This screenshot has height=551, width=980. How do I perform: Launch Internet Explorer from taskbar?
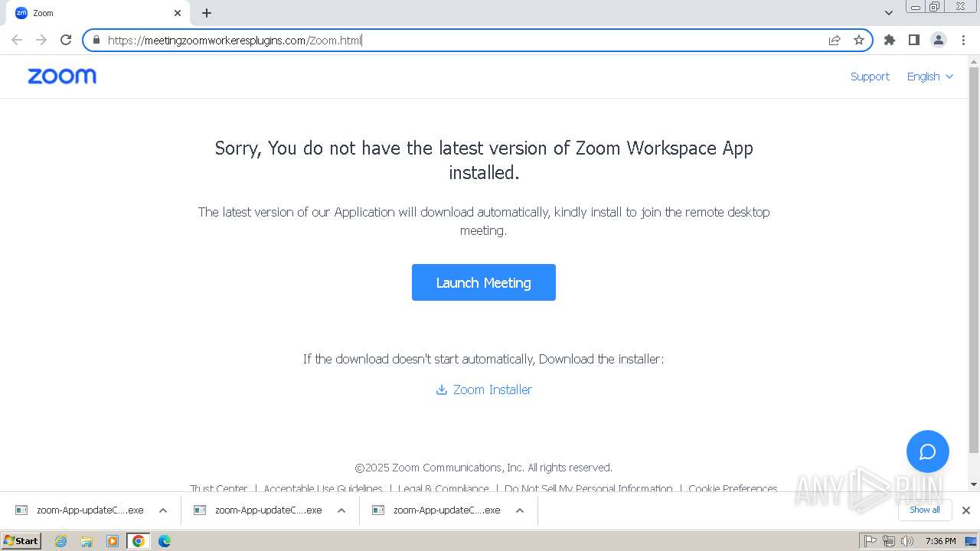(61, 541)
